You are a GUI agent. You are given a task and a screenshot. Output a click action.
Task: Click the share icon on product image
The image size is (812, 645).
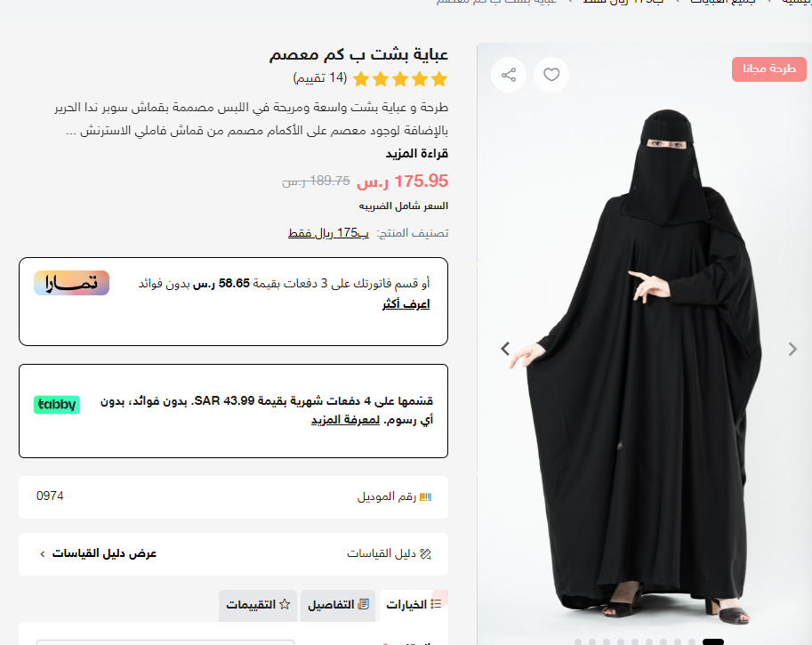pyautogui.click(x=509, y=75)
